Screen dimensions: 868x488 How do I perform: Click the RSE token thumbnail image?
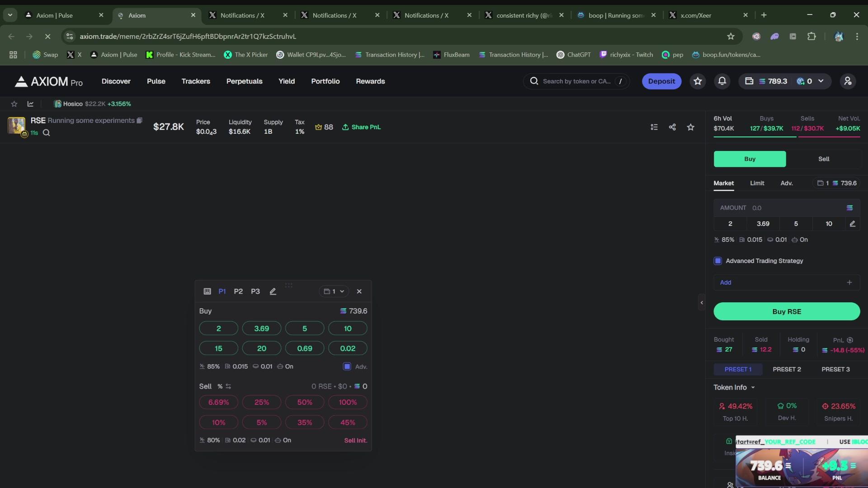pyautogui.click(x=16, y=125)
